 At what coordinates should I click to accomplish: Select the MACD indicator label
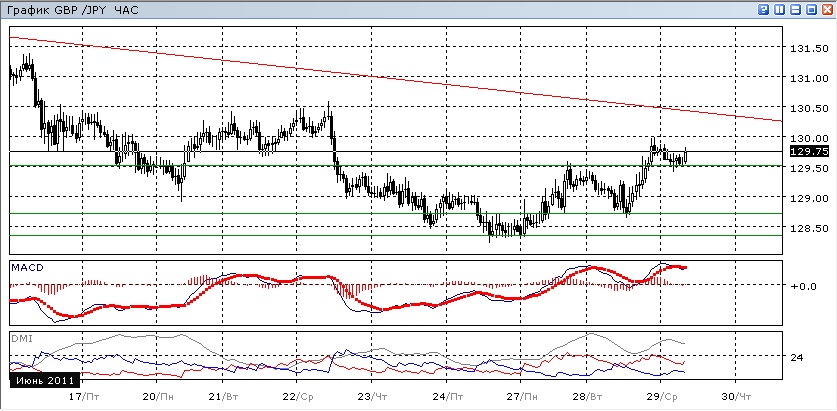click(x=25, y=267)
